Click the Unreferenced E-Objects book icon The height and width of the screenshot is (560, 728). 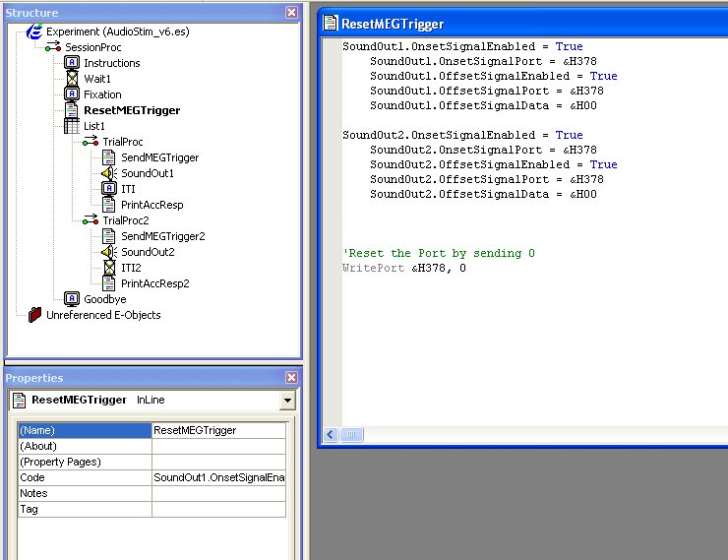click(34, 315)
